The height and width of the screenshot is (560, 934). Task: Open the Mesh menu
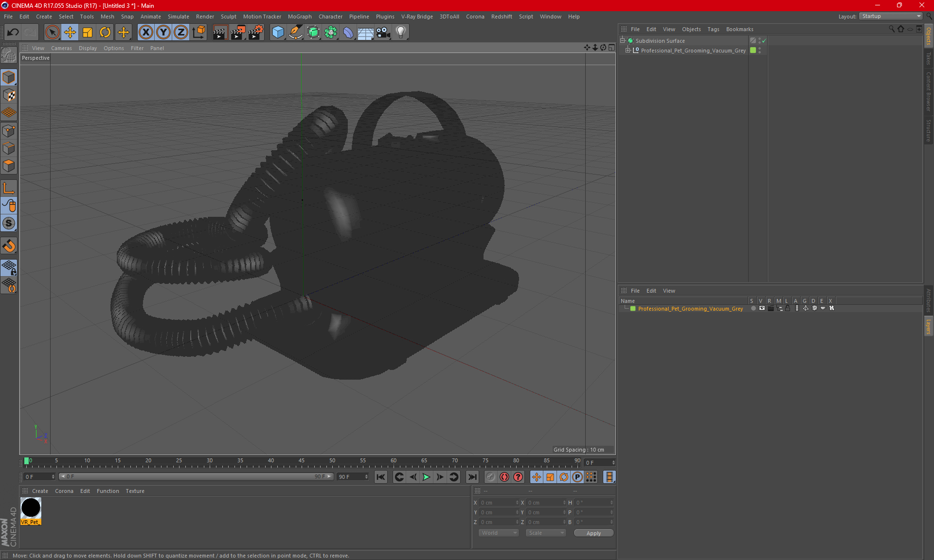click(107, 17)
